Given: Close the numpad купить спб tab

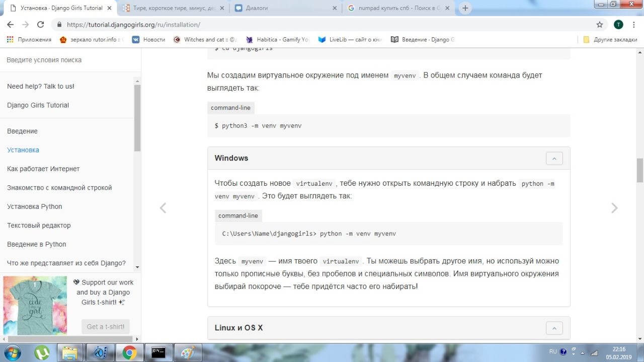Looking at the screenshot, I should (x=448, y=8).
